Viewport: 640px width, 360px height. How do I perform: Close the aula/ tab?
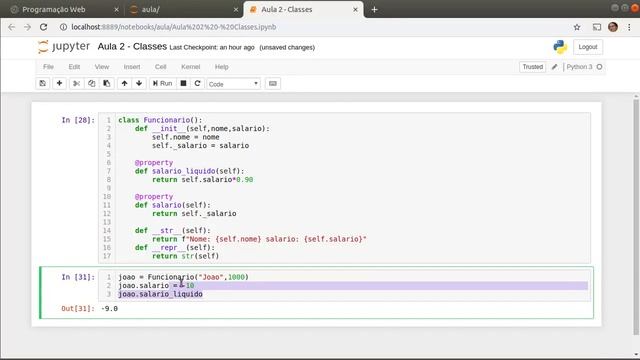pos(236,9)
